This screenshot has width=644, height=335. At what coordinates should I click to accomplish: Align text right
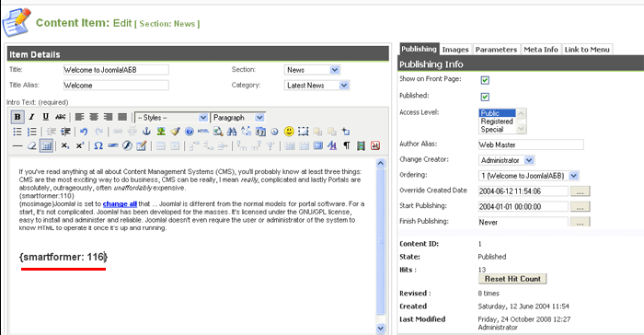[108, 117]
